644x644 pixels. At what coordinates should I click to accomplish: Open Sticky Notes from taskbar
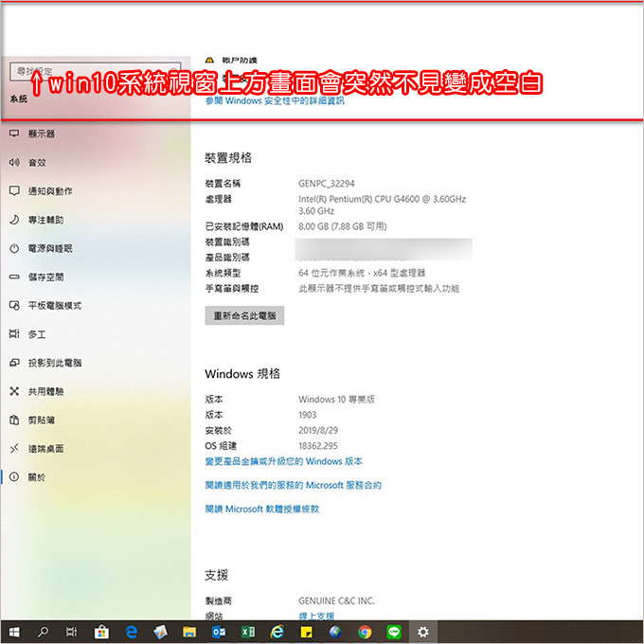click(x=306, y=632)
